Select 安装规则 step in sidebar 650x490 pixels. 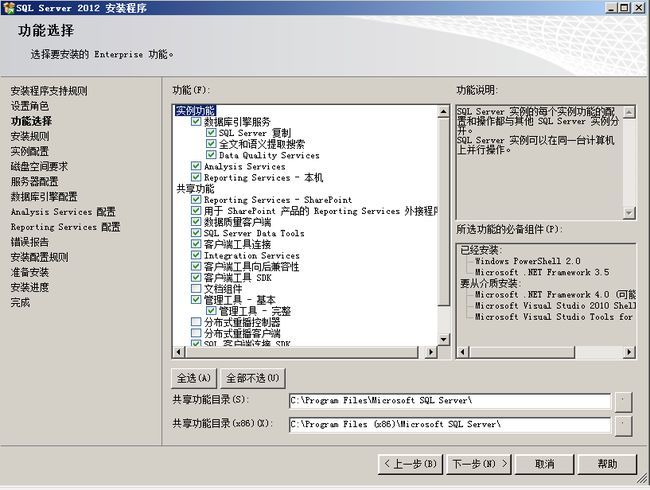pyautogui.click(x=30, y=136)
